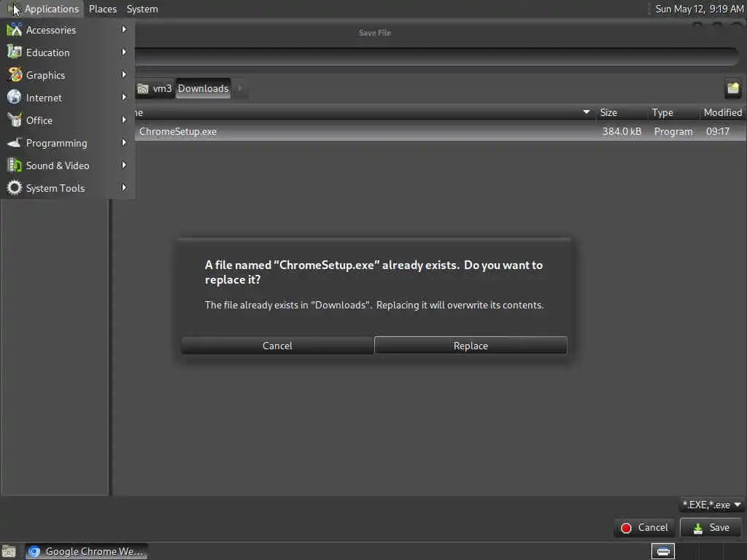Click the show desktop icon in bottom-left panel
Screen dimensions: 747x560
click(x=9, y=551)
